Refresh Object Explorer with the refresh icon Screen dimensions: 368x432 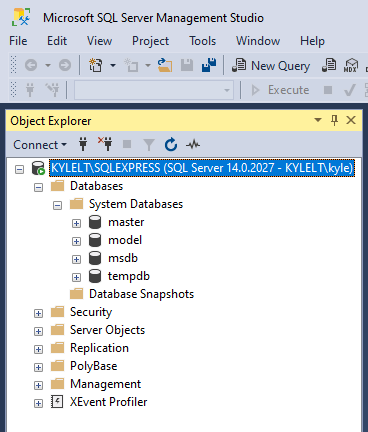[171, 145]
